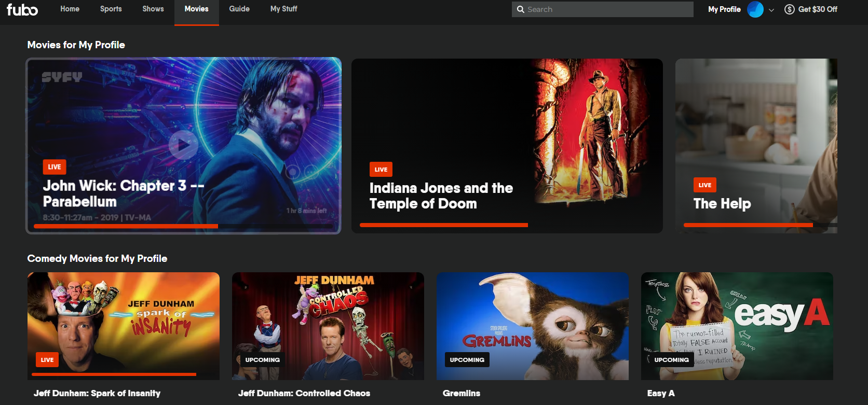Click the 'Jeff Dunham: Spark of Insanity' title

[97, 393]
